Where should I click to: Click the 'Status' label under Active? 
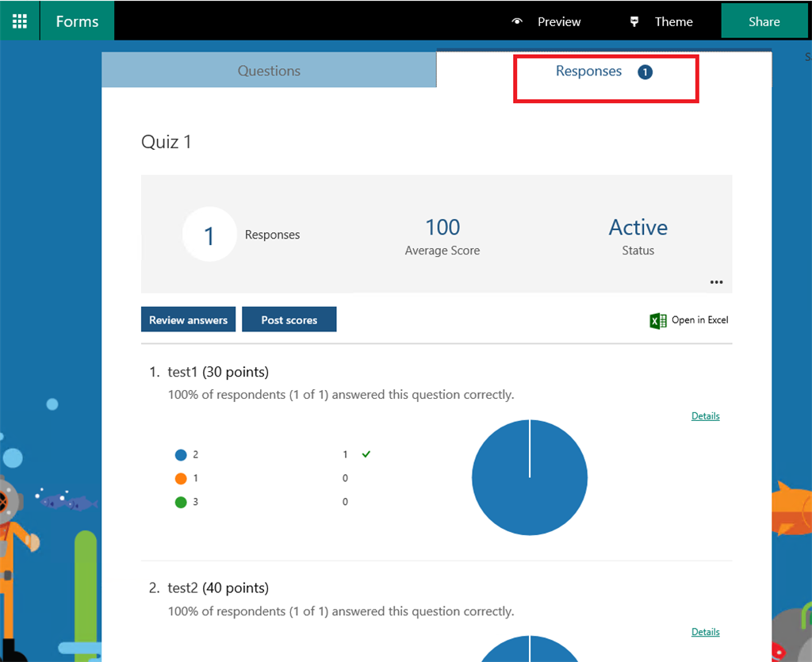tap(638, 251)
